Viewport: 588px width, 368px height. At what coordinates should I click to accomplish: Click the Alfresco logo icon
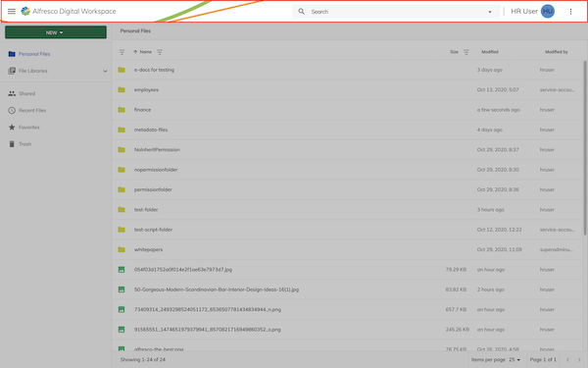[x=25, y=11]
